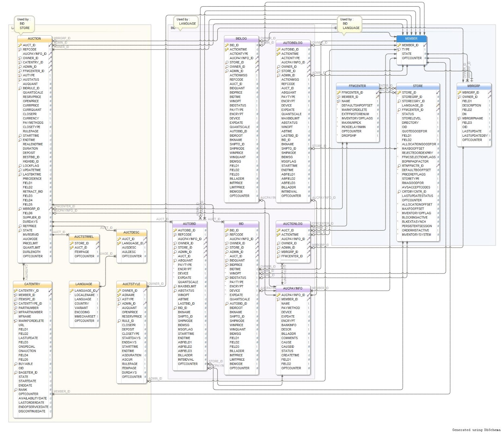Click the 'Generated using DbSchema' footer text

click(476, 430)
